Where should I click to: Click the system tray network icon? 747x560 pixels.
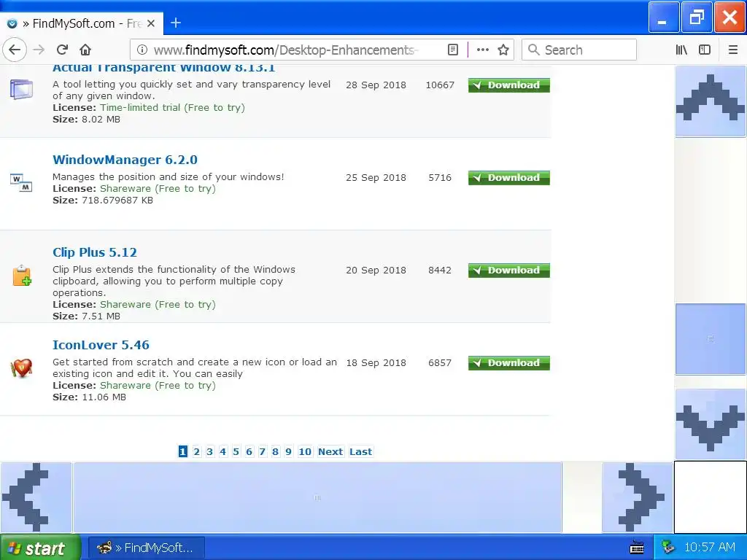668,548
